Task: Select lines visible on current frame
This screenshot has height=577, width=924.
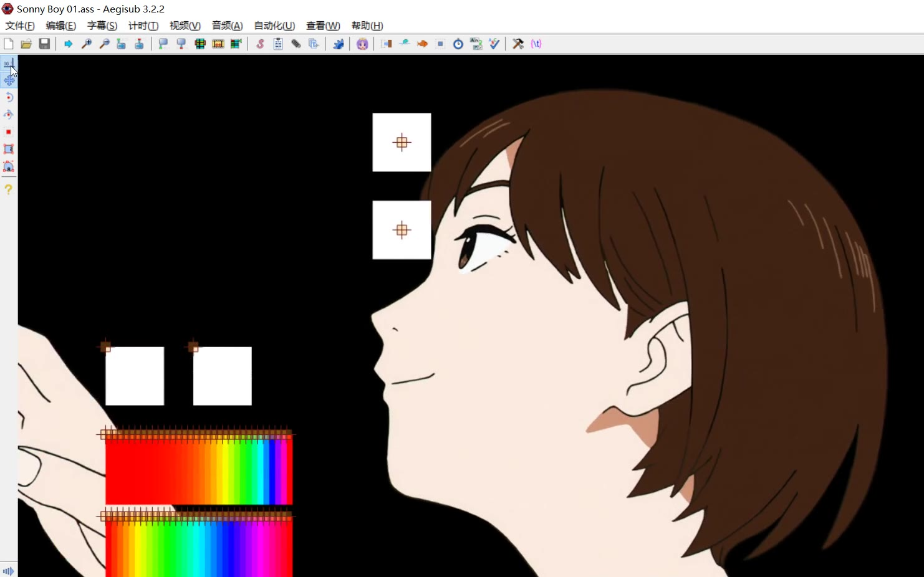Action: pos(200,44)
